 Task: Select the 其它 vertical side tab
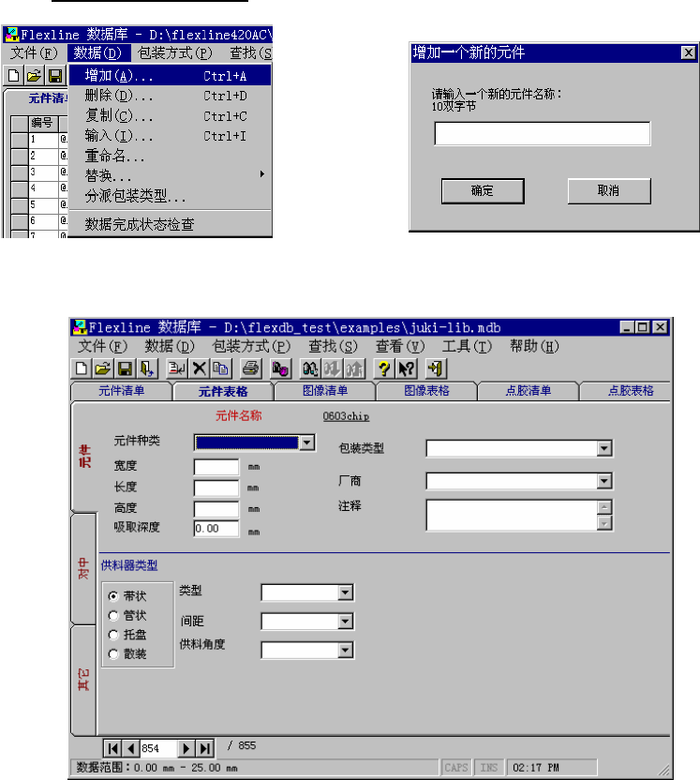83,680
